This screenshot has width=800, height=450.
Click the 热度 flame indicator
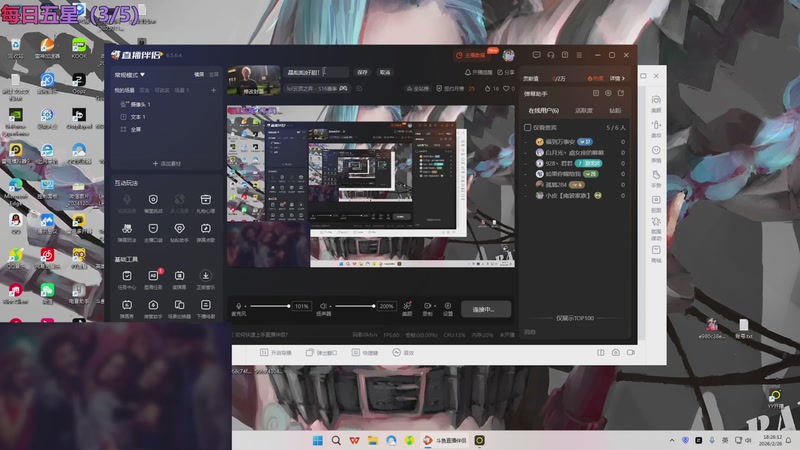tap(595, 79)
